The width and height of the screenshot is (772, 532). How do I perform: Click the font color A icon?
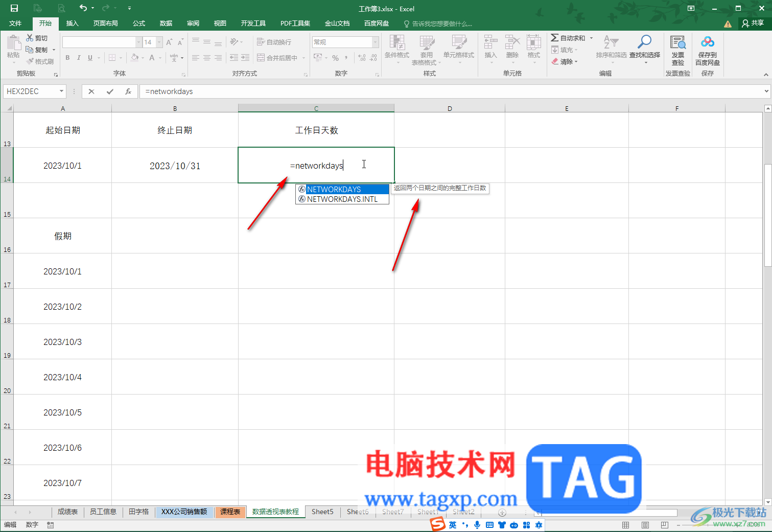[x=152, y=58]
